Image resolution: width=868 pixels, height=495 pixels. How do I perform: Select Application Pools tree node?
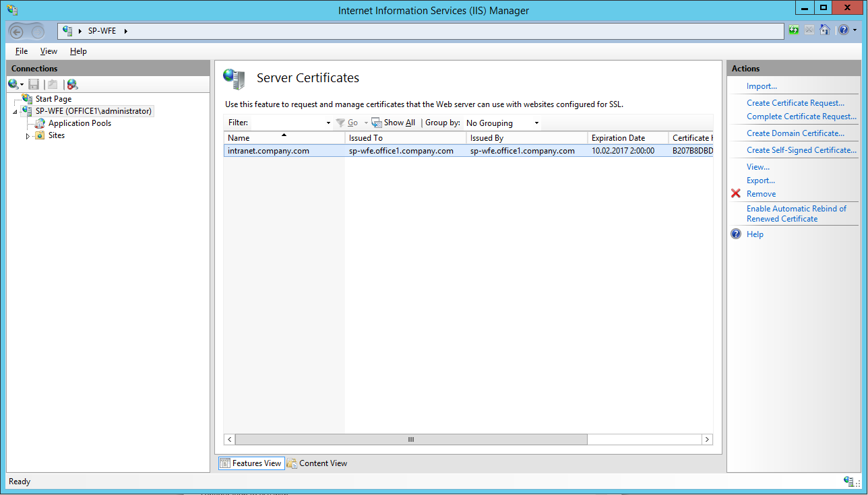pyautogui.click(x=80, y=123)
